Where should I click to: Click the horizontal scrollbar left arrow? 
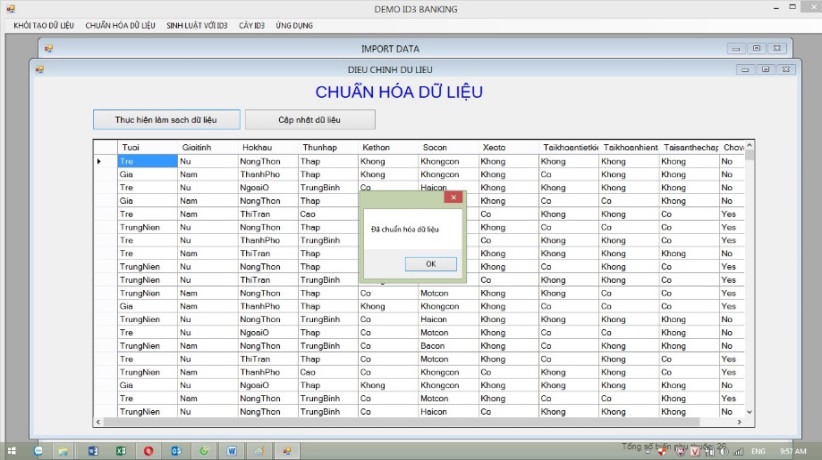98,422
